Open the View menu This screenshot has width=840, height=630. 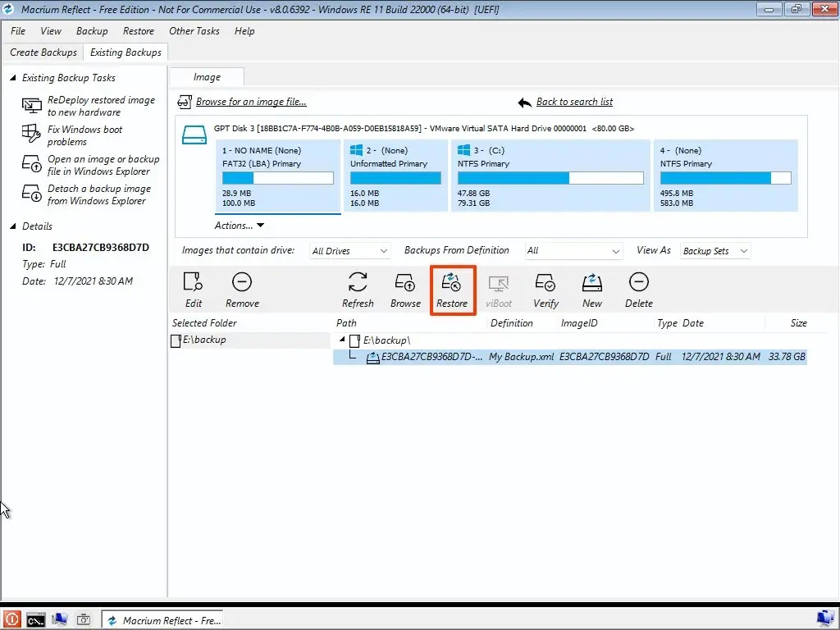point(51,31)
